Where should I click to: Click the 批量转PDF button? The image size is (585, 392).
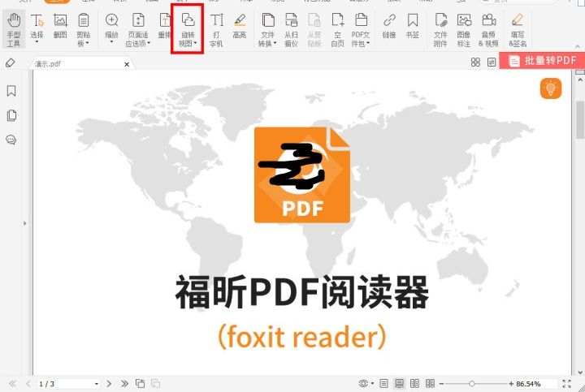[541, 61]
